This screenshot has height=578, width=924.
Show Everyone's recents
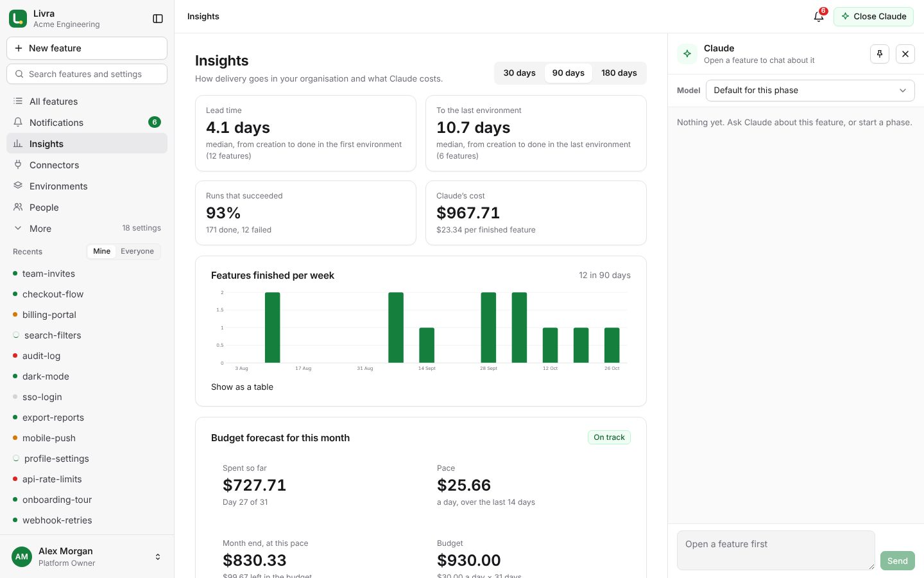click(x=137, y=251)
